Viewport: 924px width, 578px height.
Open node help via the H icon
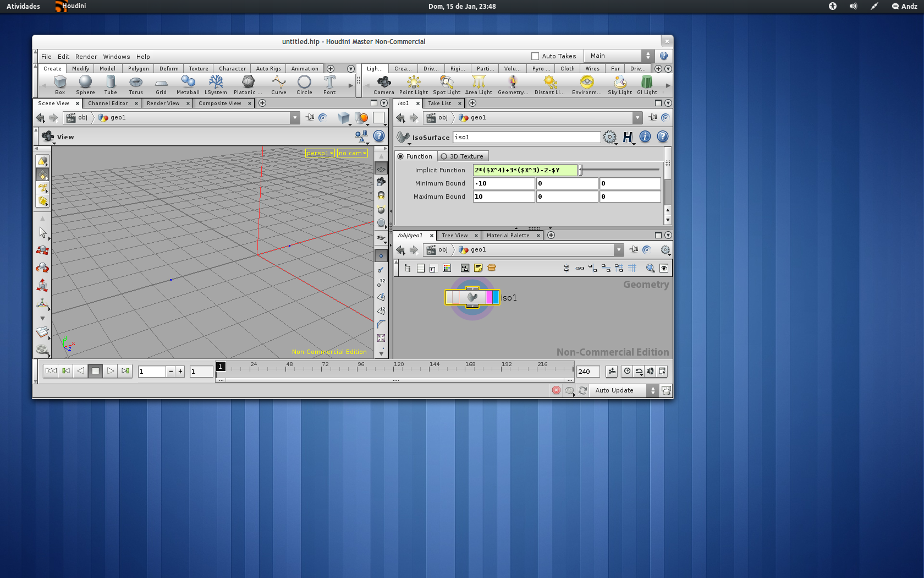coord(628,137)
